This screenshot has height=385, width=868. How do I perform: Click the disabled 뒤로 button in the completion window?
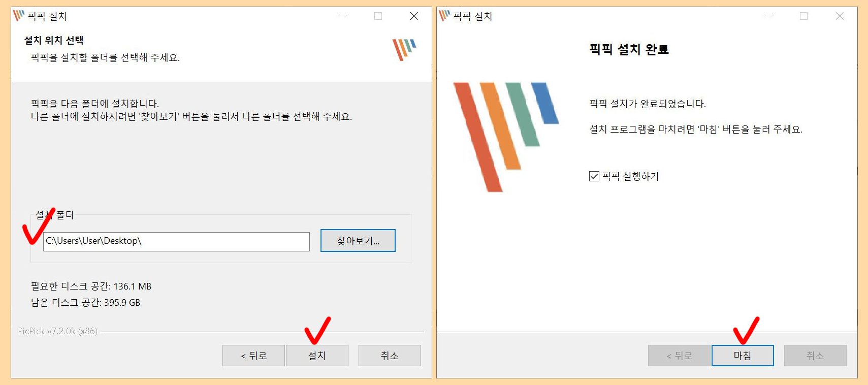click(679, 356)
